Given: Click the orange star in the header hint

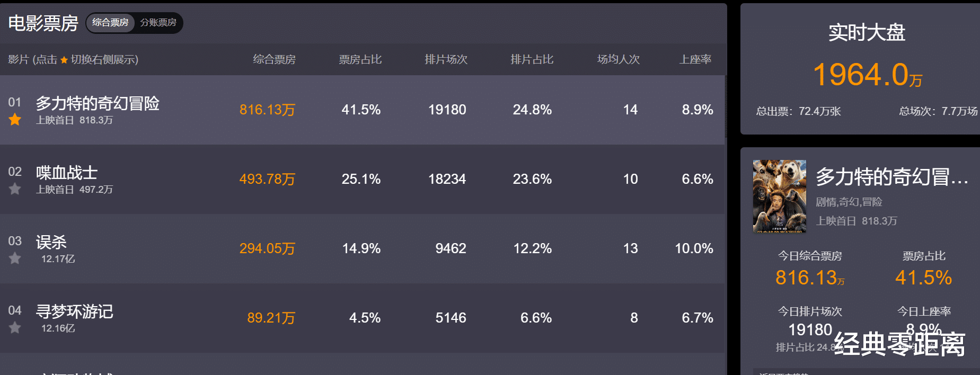Looking at the screenshot, I should (x=64, y=60).
